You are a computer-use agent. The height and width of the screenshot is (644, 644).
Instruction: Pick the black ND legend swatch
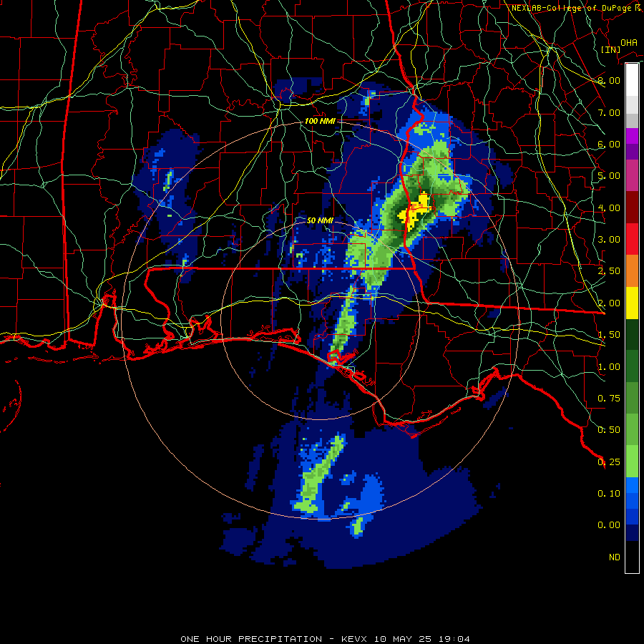click(632, 557)
